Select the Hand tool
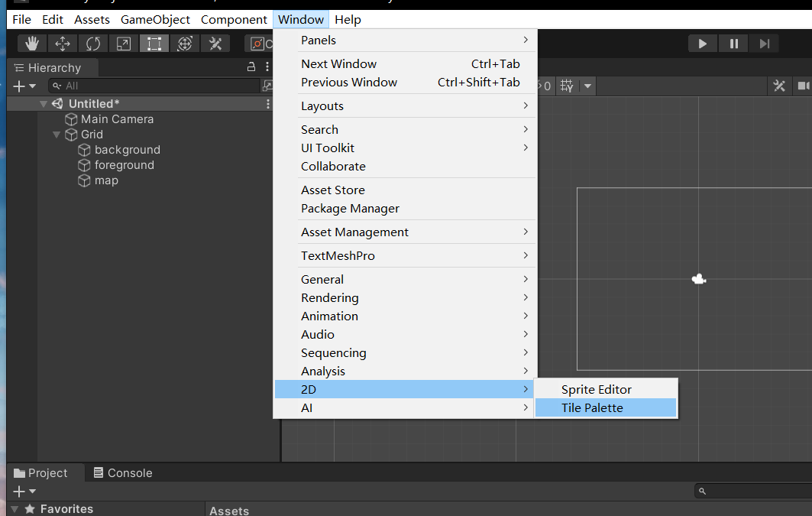This screenshot has height=516, width=812. point(32,44)
